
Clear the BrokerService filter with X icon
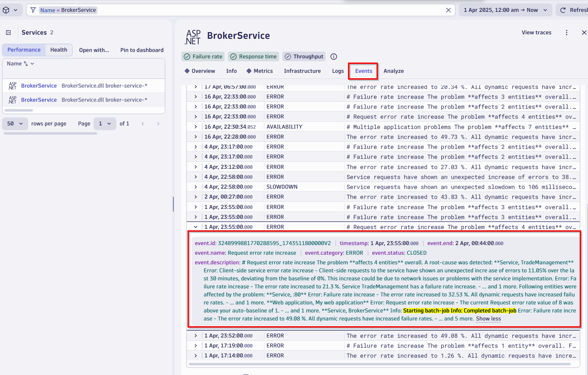point(448,10)
